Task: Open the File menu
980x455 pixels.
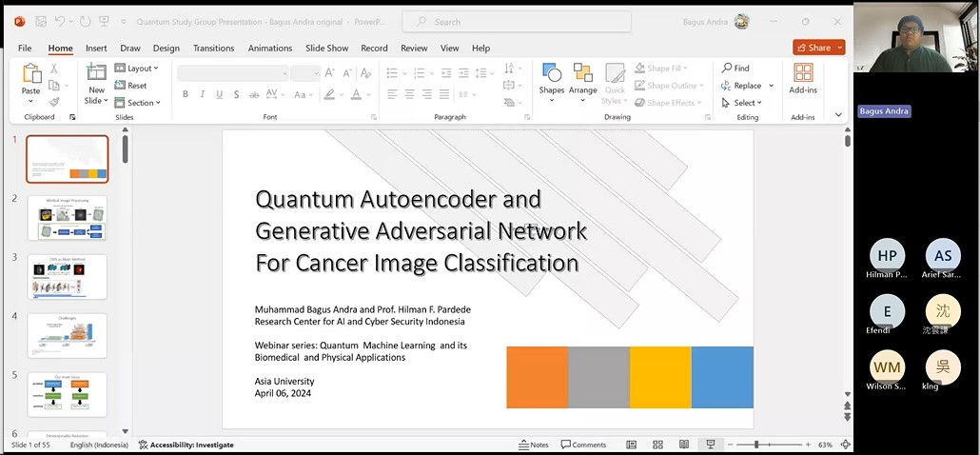Action: pos(25,49)
